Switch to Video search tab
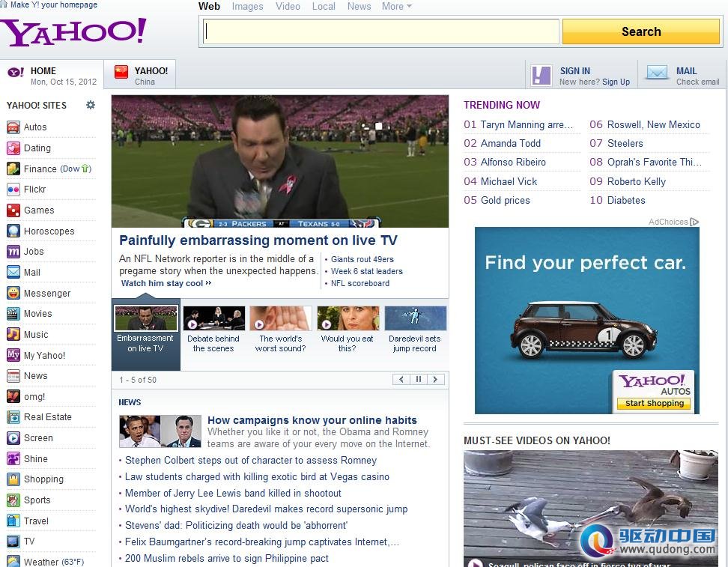The height and width of the screenshot is (567, 728). point(288,7)
